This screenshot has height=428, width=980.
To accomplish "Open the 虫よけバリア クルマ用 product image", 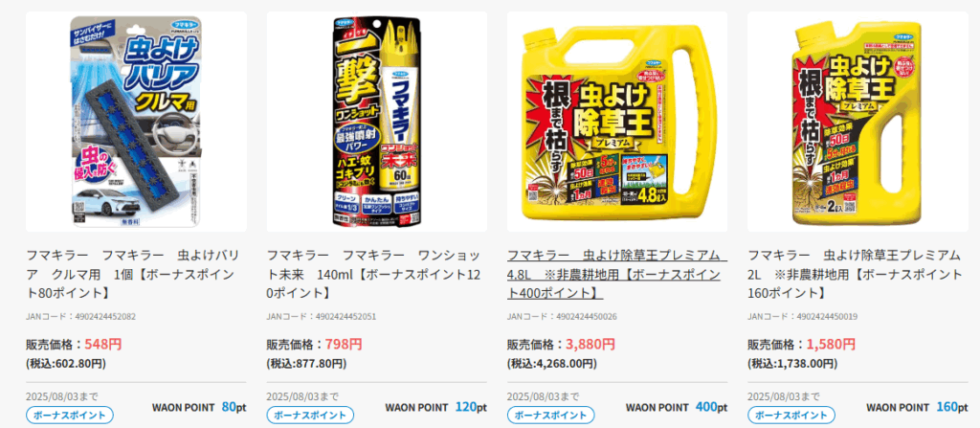I will point(136,122).
